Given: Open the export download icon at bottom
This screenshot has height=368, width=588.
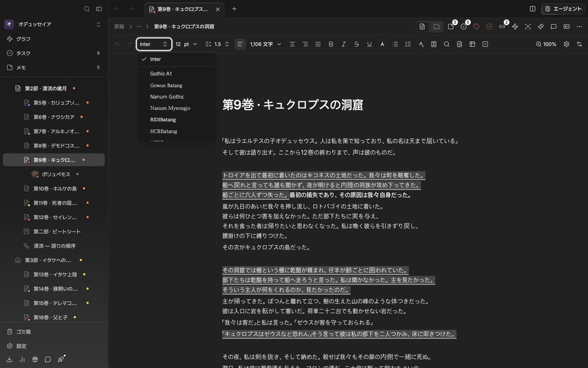Looking at the screenshot, I should point(9,359).
